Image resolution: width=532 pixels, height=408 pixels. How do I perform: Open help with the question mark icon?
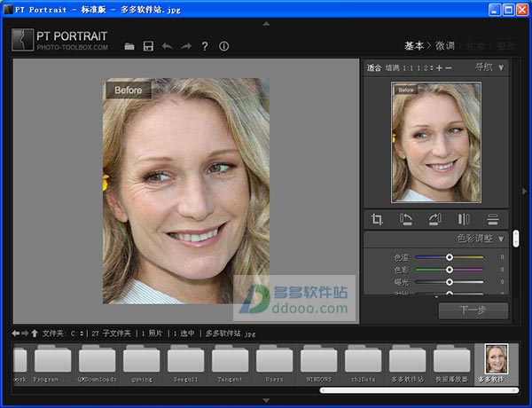point(205,46)
